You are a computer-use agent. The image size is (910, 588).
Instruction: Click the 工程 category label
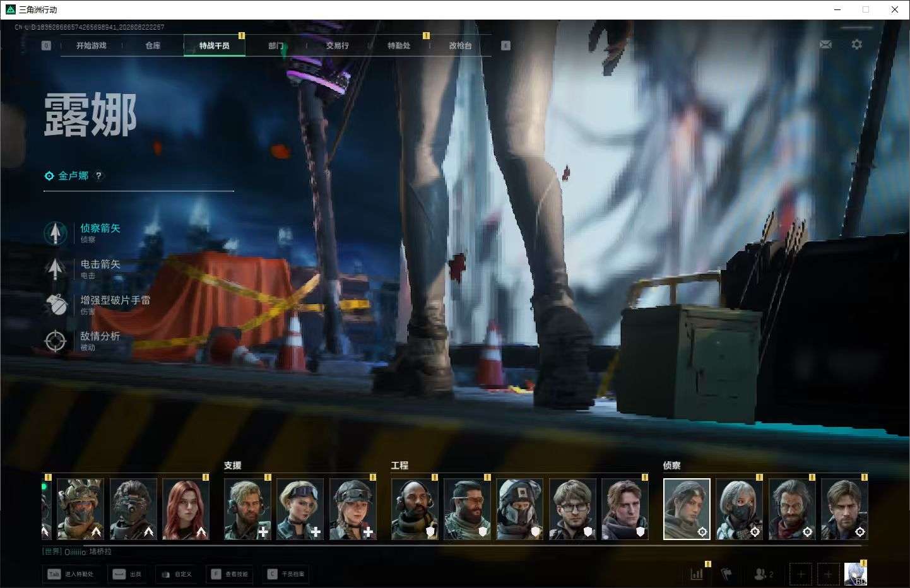pos(399,466)
